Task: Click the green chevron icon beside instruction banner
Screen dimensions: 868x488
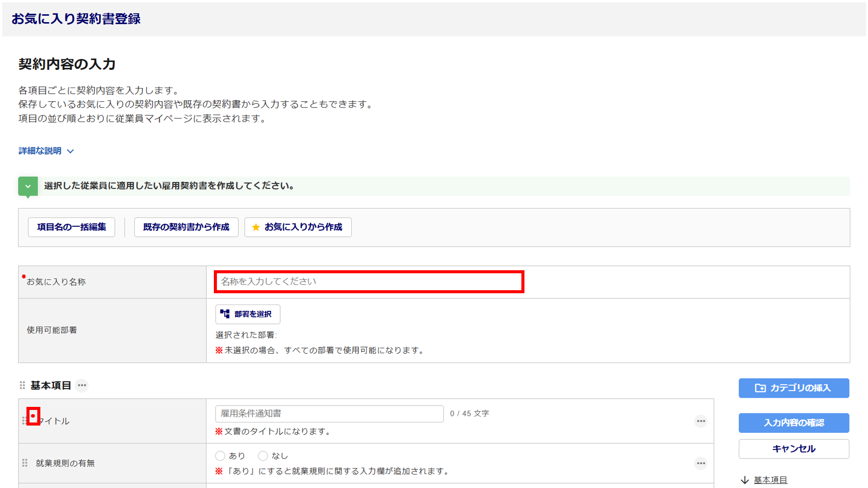Action: point(28,186)
